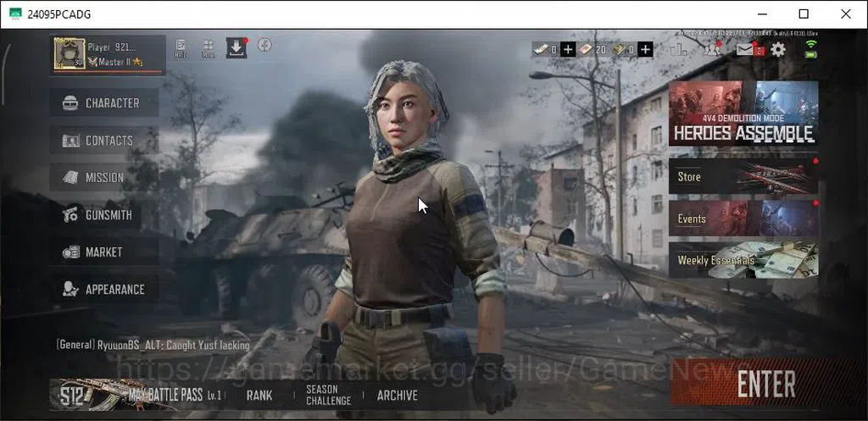The width and height of the screenshot is (868, 421).
Task: Open the Help icon near profile
Action: click(x=181, y=48)
